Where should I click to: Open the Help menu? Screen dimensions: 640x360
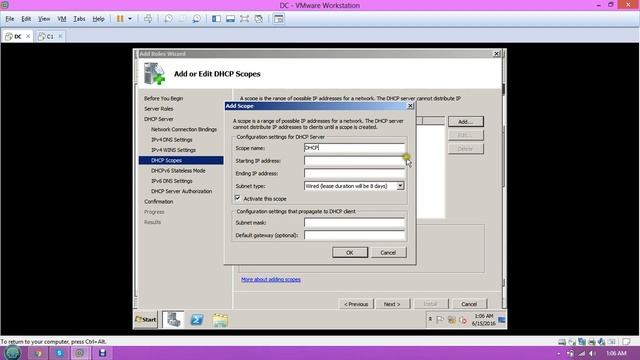point(98,19)
